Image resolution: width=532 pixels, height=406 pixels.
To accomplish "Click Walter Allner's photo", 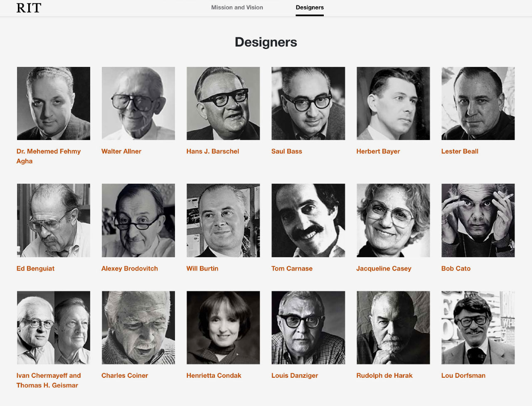I will coord(138,103).
